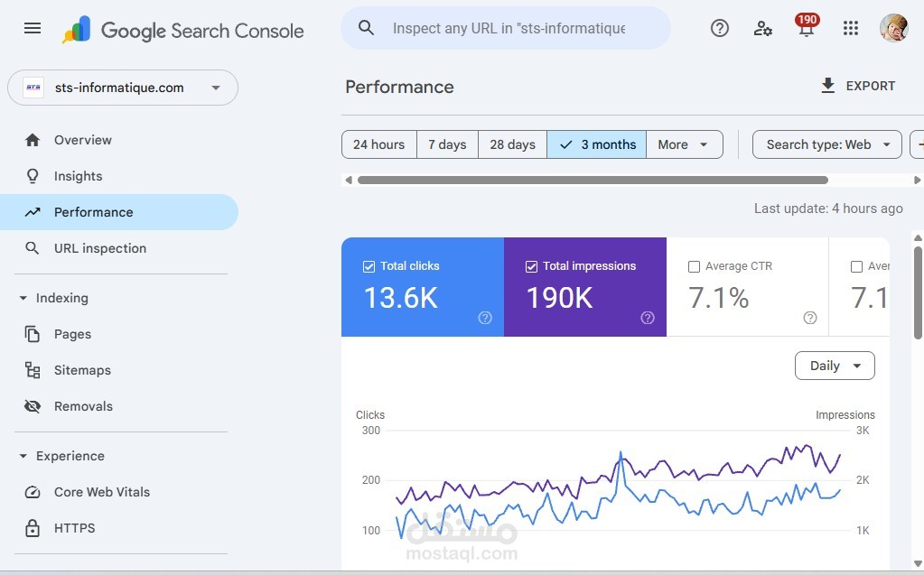Click the Core Web Vitals icon
The height and width of the screenshot is (575, 924).
[33, 492]
